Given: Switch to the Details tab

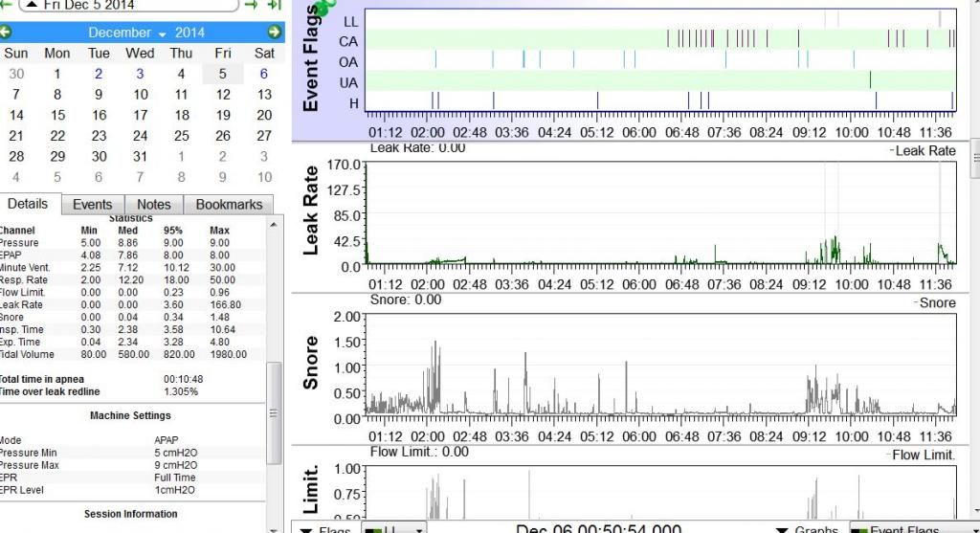Looking at the screenshot, I should (28, 204).
